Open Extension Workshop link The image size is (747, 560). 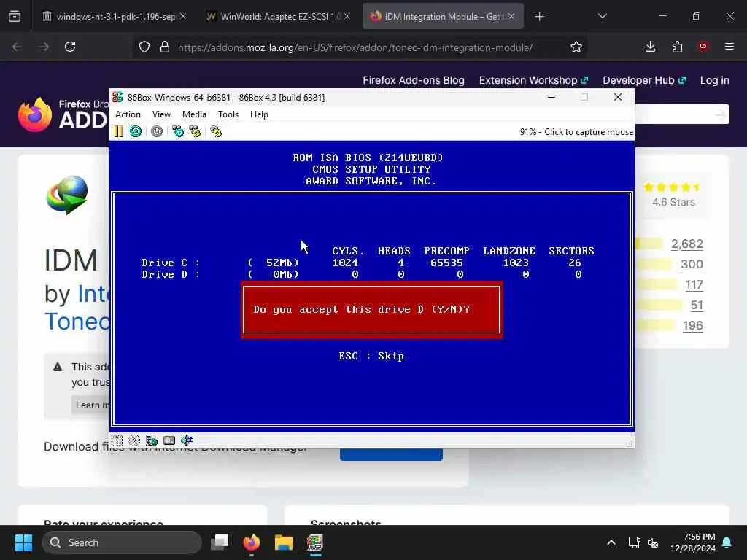pyautogui.click(x=533, y=80)
